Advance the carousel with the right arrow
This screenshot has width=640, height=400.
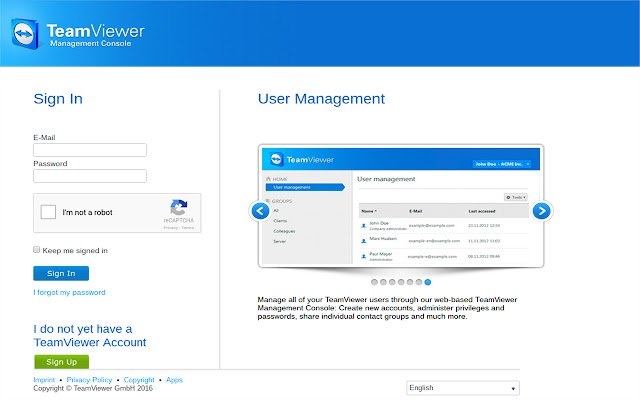542,211
